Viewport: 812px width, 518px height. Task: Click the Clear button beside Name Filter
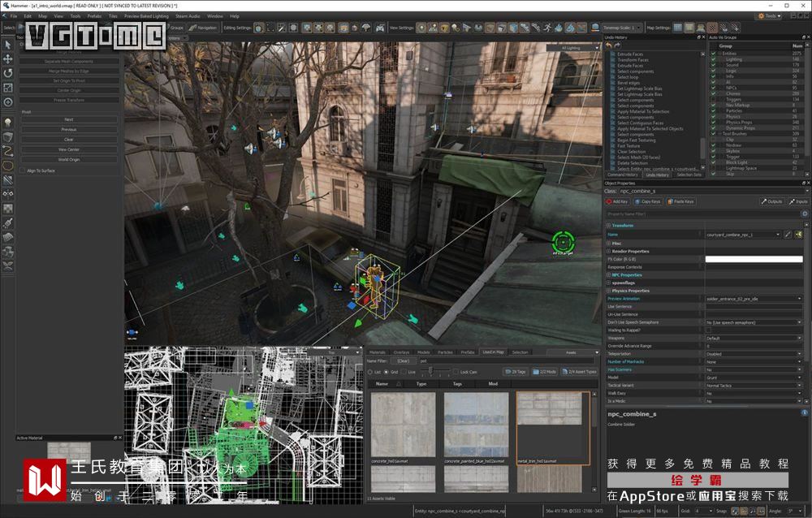coord(403,360)
